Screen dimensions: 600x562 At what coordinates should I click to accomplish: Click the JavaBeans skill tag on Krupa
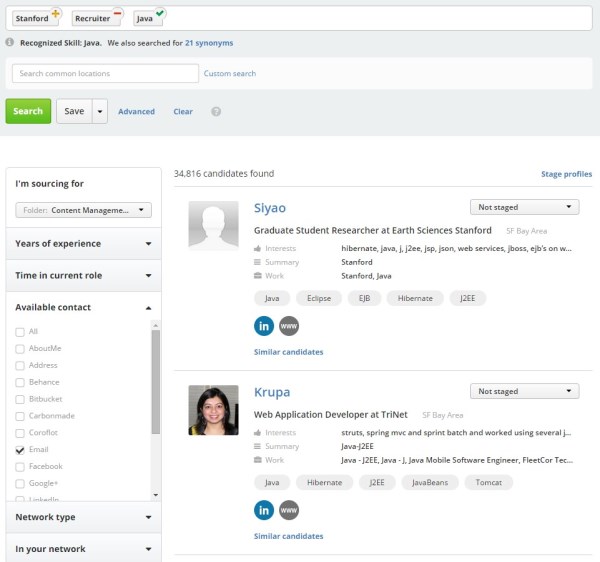point(430,482)
